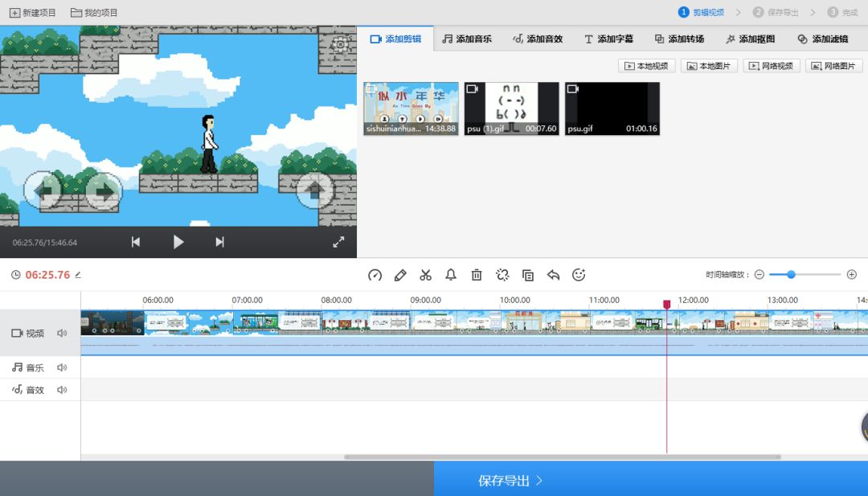868x496 pixels.
Task: Delete the clip with the trash icon
Action: 477,275
